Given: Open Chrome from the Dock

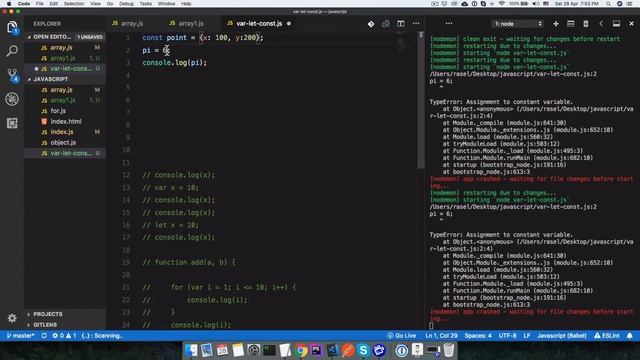Looking at the screenshot, I should 301,350.
